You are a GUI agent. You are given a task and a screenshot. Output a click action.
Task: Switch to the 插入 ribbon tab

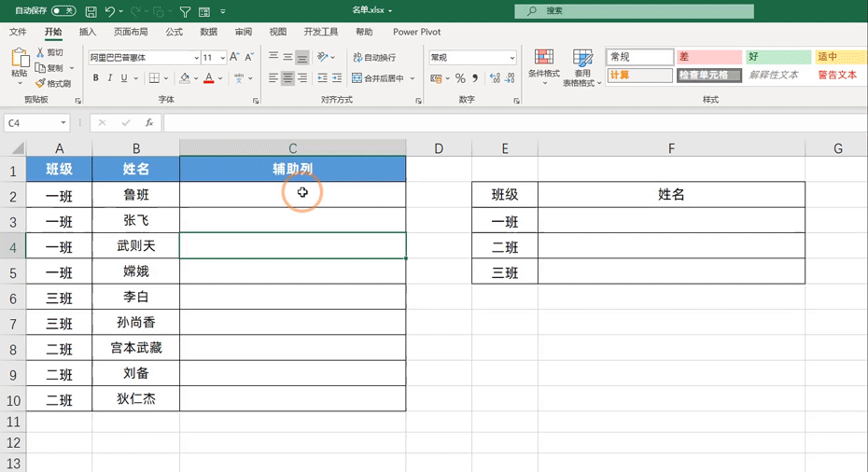(88, 32)
